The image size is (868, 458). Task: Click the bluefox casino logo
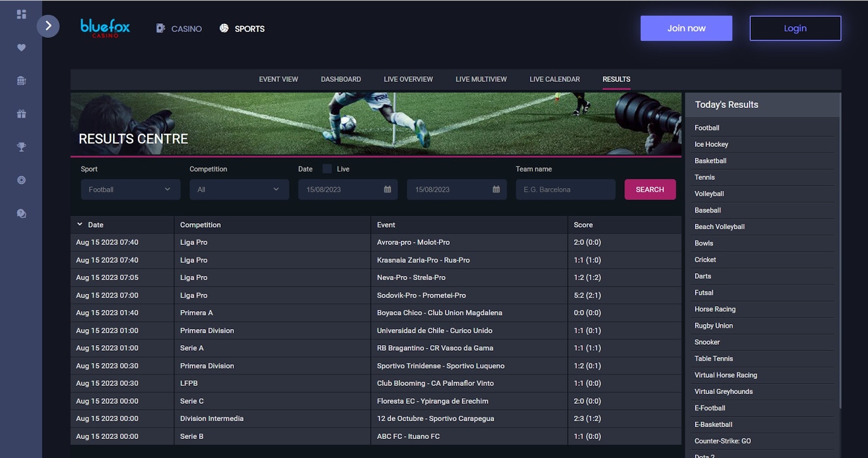click(x=105, y=28)
